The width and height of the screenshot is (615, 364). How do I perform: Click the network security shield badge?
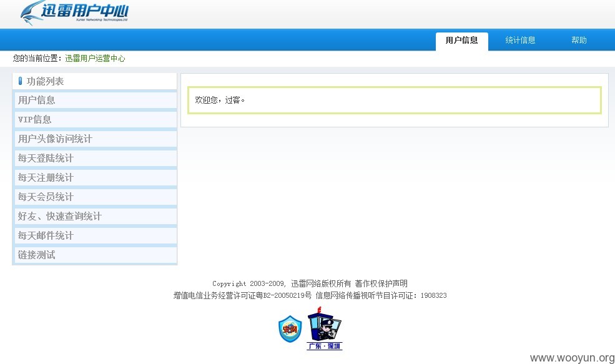pos(290,328)
